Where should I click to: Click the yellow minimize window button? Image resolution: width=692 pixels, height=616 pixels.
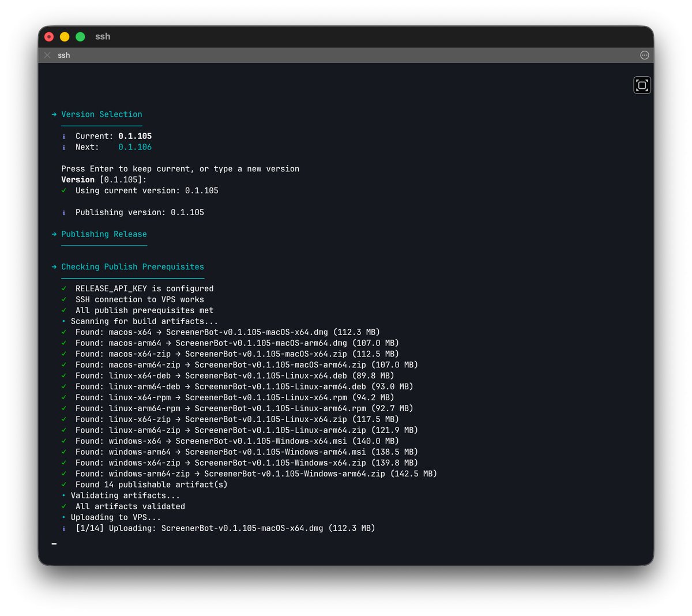[65, 37]
